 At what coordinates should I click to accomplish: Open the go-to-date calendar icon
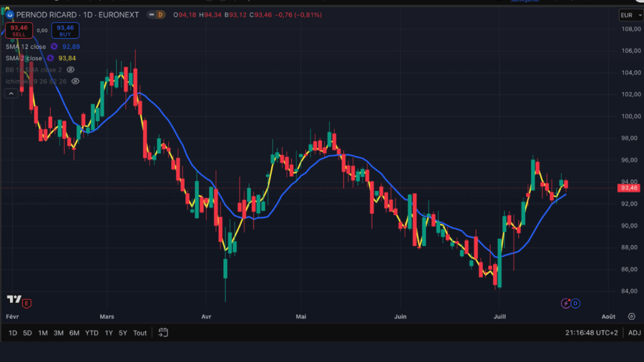[163, 332]
